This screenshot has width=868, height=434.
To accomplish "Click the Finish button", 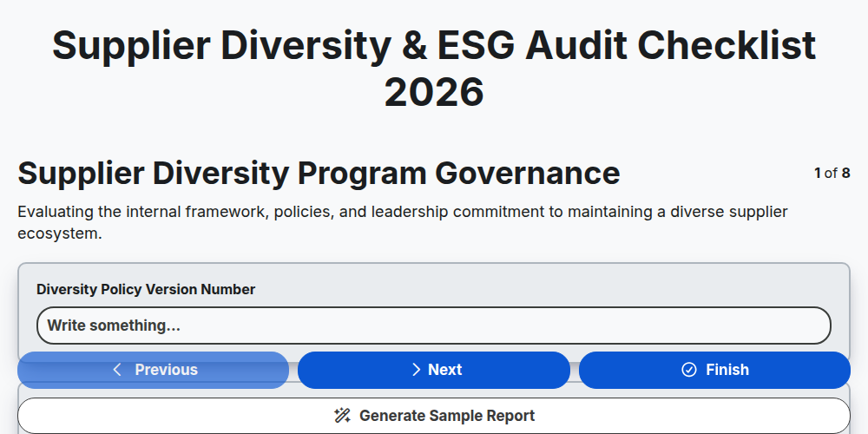I will (x=714, y=370).
